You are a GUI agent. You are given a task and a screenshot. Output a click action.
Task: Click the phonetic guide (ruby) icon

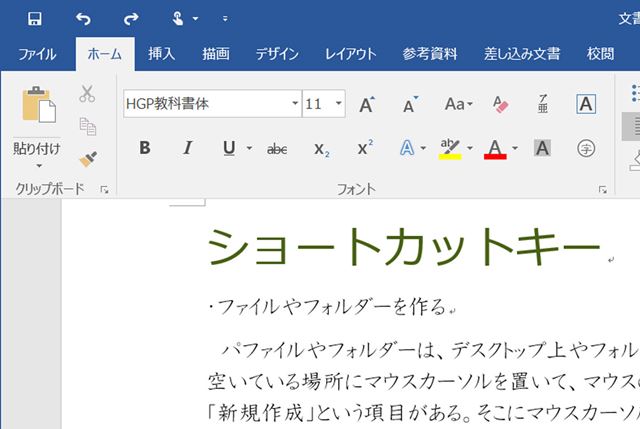coord(542,104)
